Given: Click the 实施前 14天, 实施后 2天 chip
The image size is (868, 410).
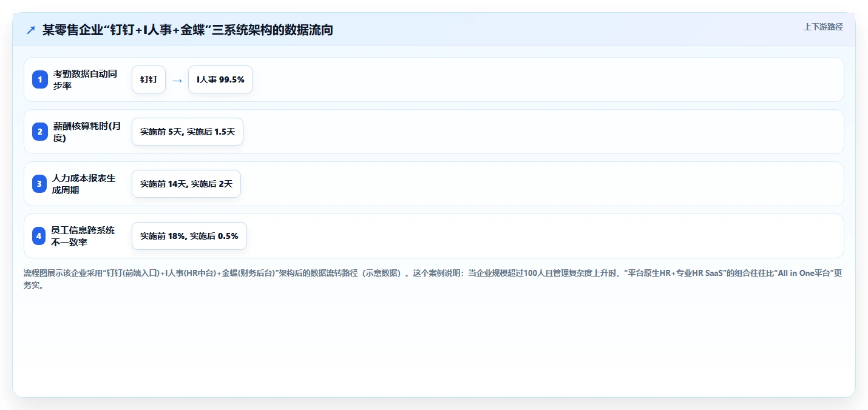Looking at the screenshot, I should pos(186,184).
